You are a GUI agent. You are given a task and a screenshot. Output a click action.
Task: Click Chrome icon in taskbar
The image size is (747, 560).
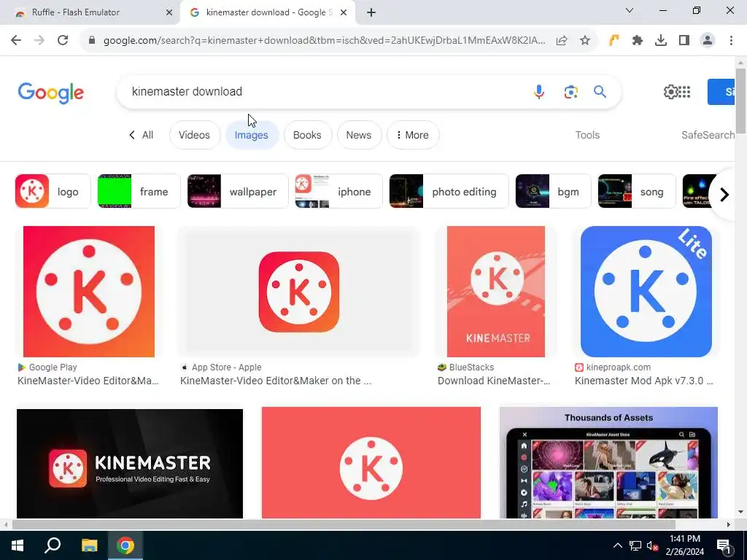pos(125,545)
